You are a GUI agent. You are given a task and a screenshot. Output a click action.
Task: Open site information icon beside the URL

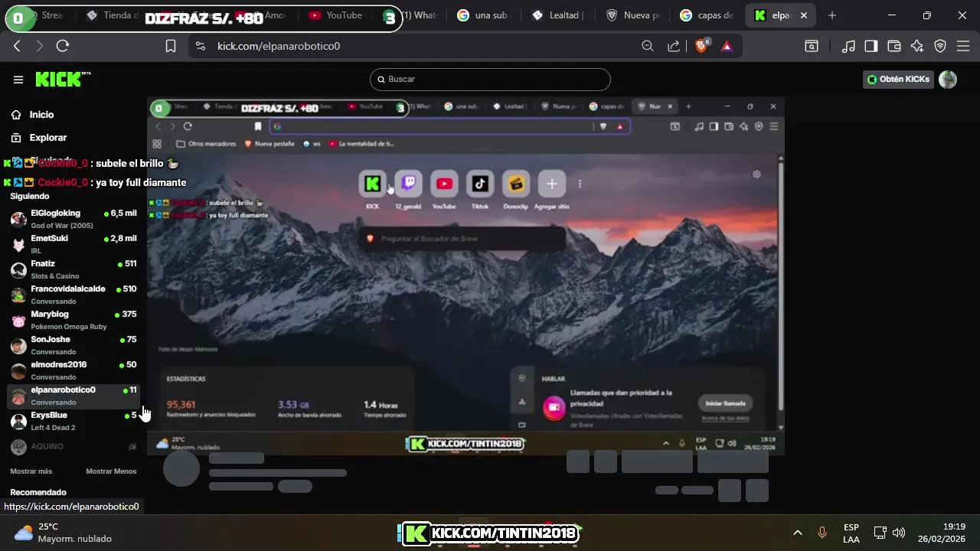click(x=201, y=46)
